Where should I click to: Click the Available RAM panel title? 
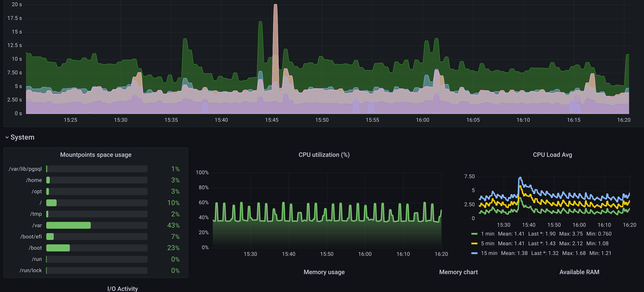(579, 272)
